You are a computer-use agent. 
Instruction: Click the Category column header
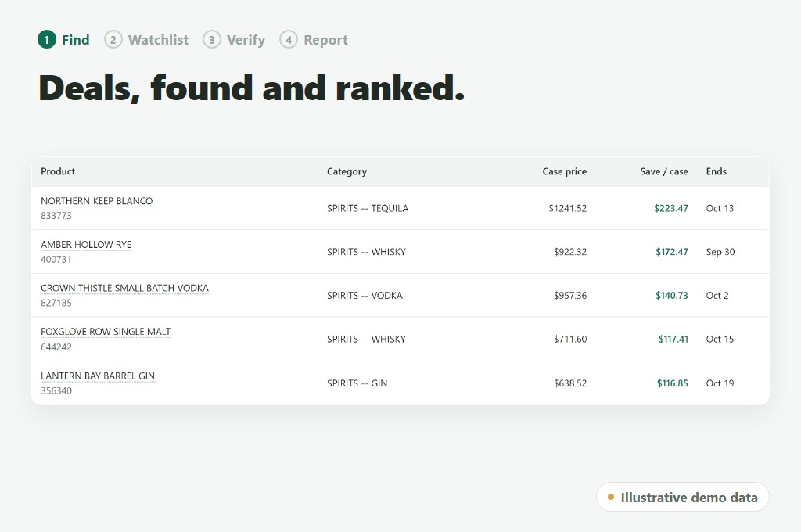[347, 171]
